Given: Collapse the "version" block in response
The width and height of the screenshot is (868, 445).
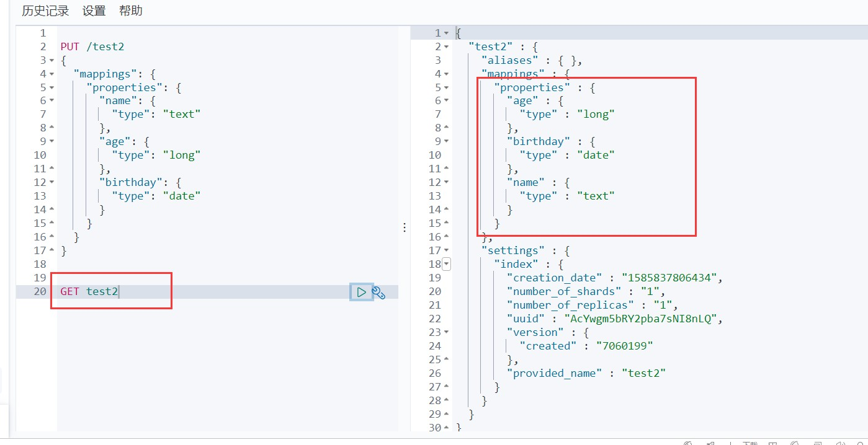Looking at the screenshot, I should pyautogui.click(x=447, y=332).
